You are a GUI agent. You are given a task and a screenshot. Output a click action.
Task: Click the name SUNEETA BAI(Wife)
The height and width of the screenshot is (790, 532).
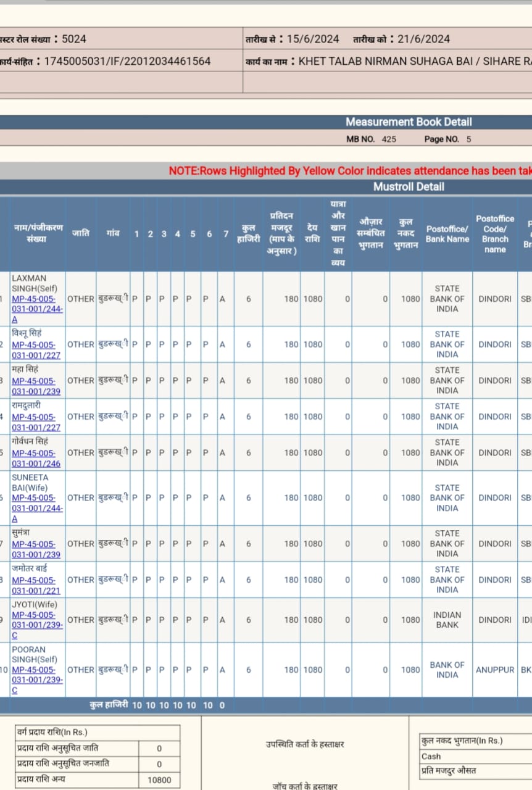(30, 483)
